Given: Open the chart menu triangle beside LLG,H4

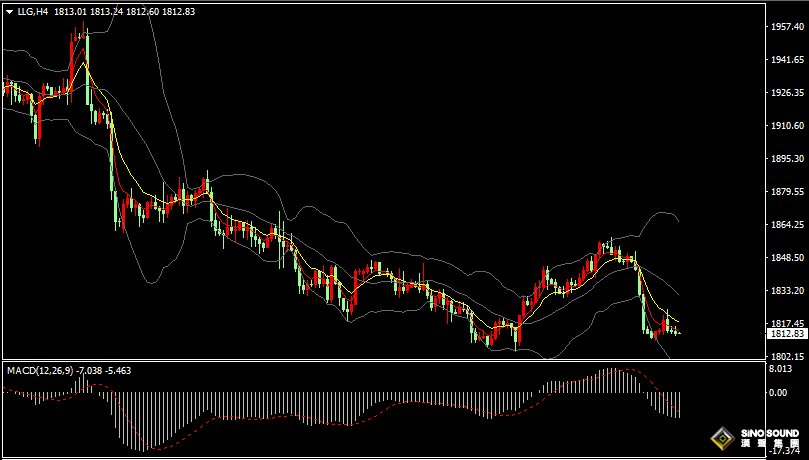Looking at the screenshot, I should 9,12.
